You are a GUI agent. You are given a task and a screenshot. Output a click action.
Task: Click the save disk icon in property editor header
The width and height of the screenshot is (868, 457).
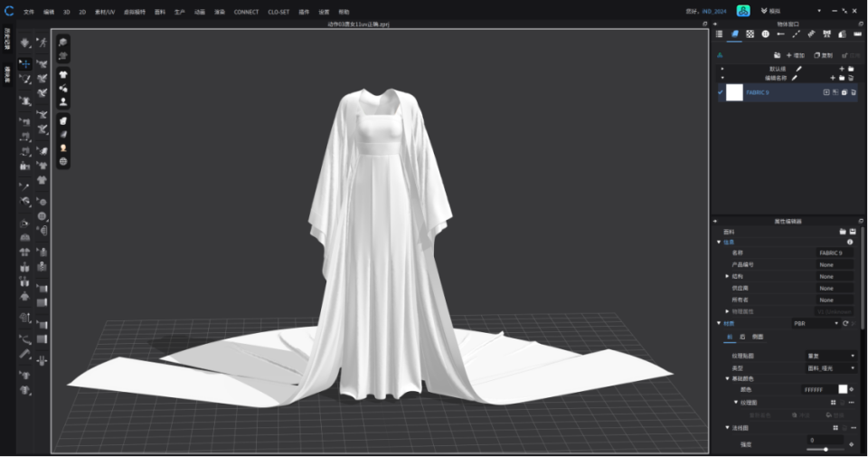[x=853, y=232]
